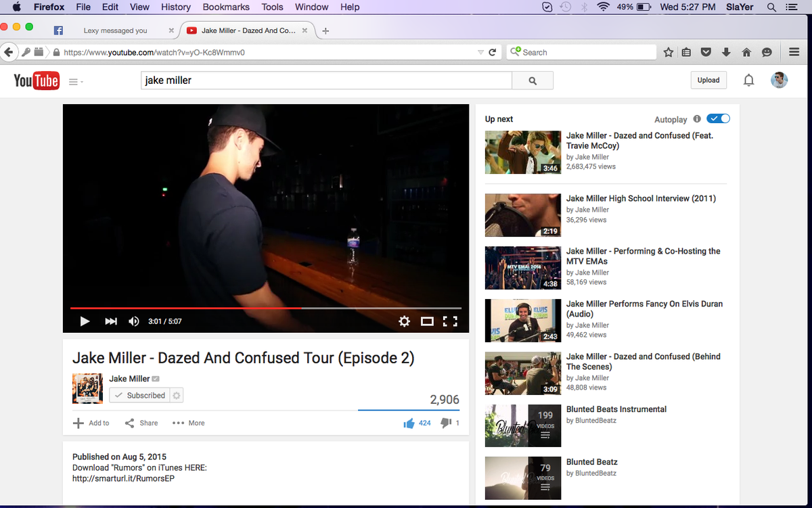Click inside the YouTube search box
This screenshot has height=508, width=812.
327,80
